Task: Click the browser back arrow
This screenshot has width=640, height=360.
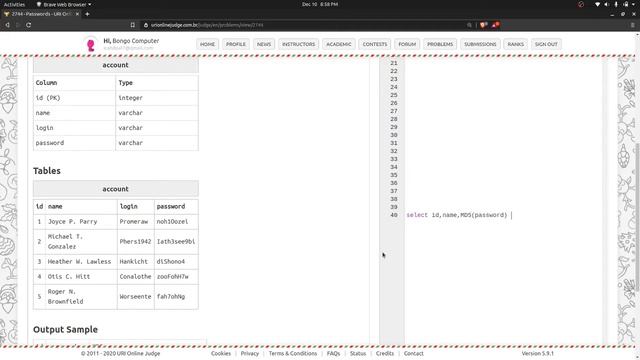Action: pyautogui.click(x=7, y=25)
